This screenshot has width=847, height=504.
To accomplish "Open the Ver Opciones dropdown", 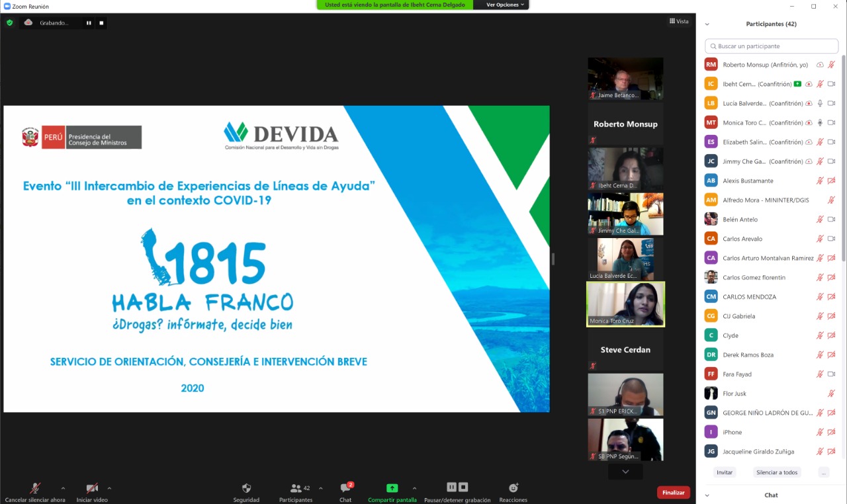I will pos(506,5).
